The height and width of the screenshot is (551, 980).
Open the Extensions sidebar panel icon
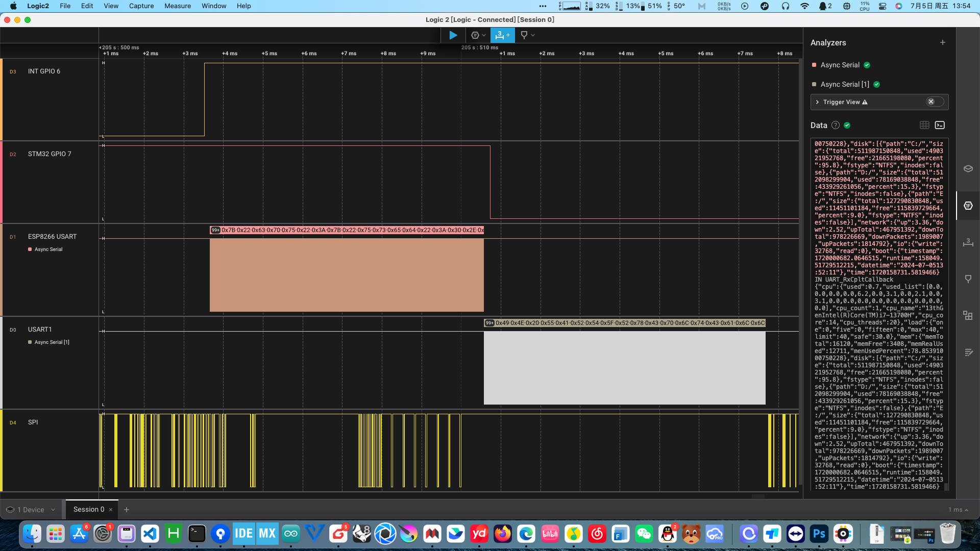(x=968, y=316)
